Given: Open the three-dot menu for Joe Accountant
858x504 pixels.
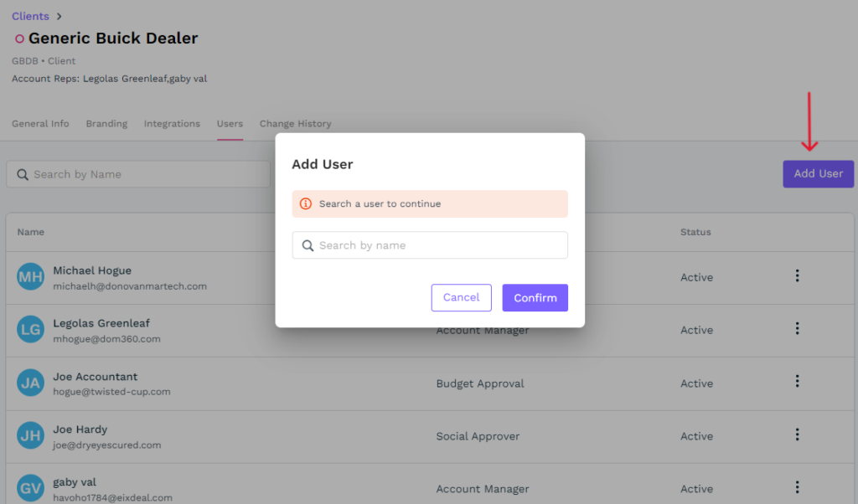Looking at the screenshot, I should click(x=797, y=382).
